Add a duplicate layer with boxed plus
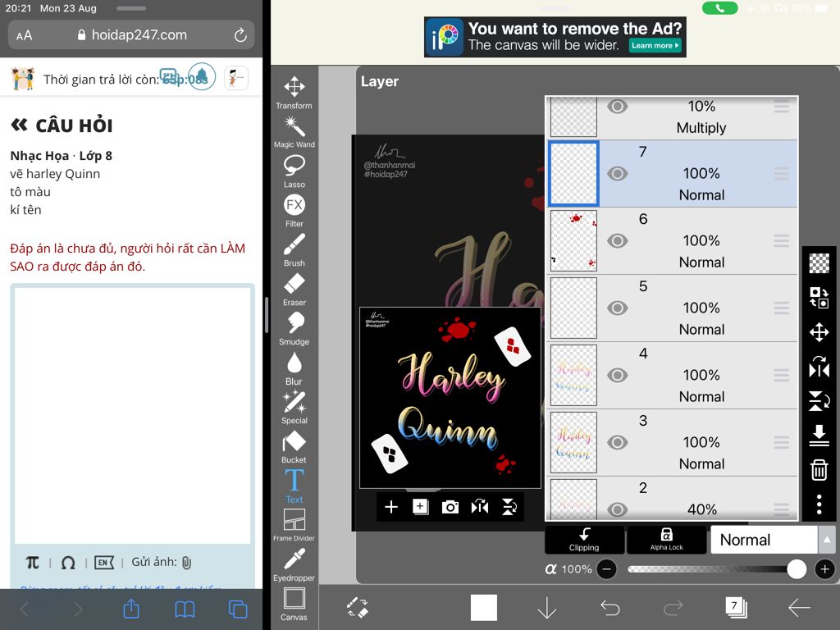 pos(421,507)
